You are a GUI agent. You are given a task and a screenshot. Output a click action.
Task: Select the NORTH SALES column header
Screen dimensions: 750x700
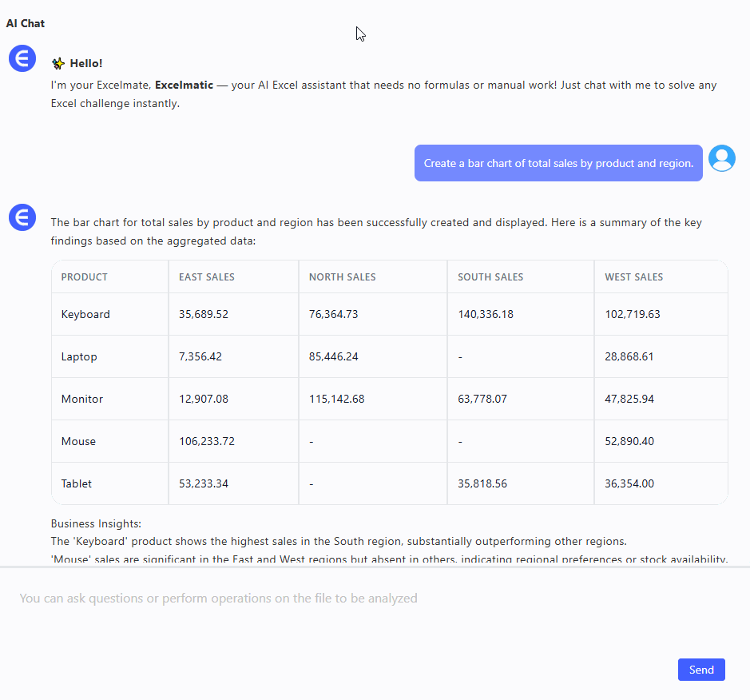click(x=343, y=277)
